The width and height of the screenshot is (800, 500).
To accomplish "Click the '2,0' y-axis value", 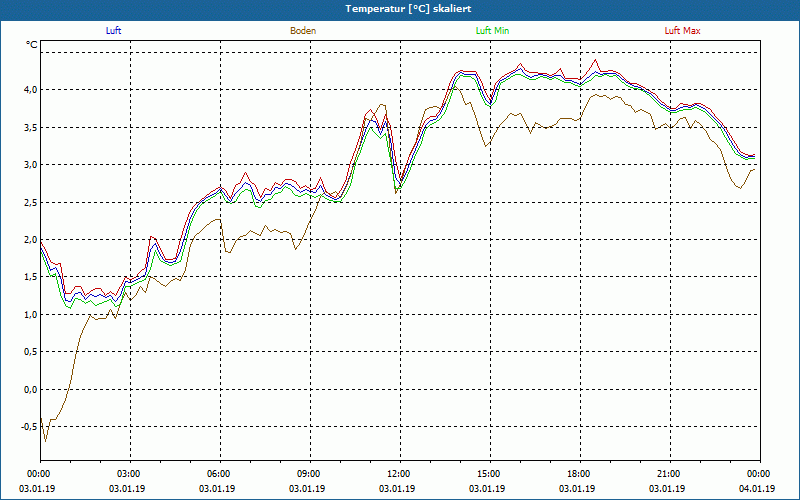I will pyautogui.click(x=31, y=239).
